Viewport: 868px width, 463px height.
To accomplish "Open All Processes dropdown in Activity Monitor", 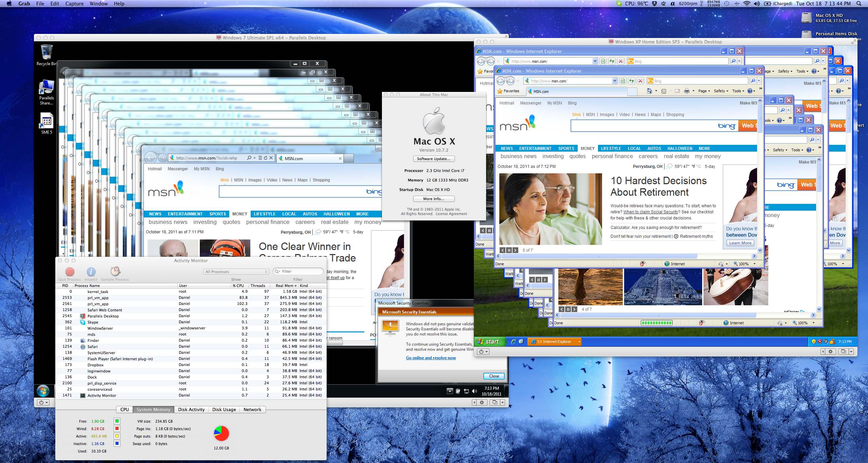I will [x=236, y=272].
